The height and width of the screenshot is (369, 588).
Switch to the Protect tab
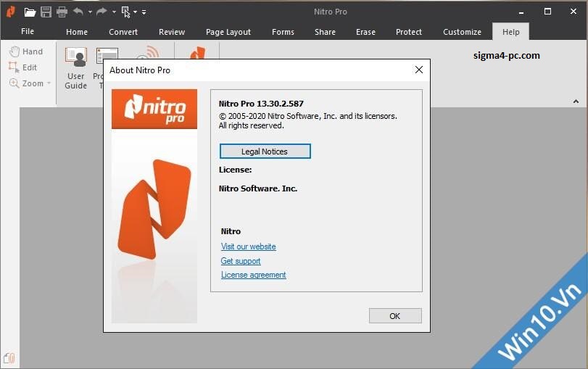(409, 32)
